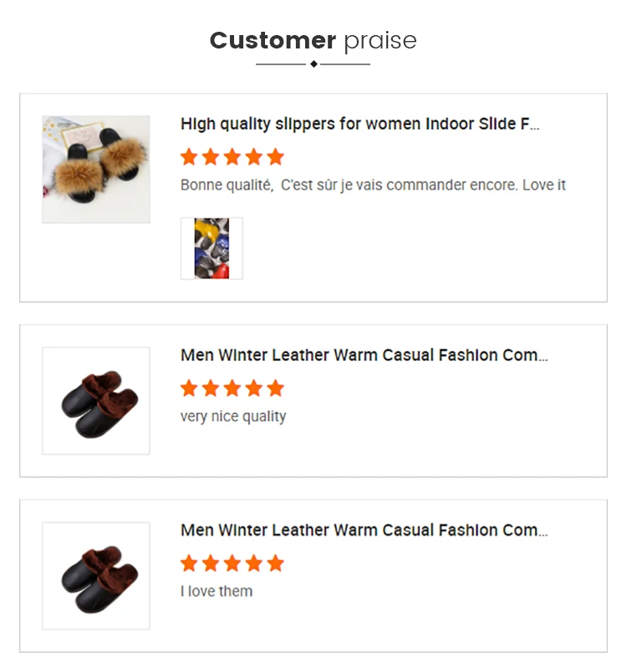Image resolution: width=627 pixels, height=672 pixels.
Task: Click the "Customer praise" heading
Action: (313, 40)
